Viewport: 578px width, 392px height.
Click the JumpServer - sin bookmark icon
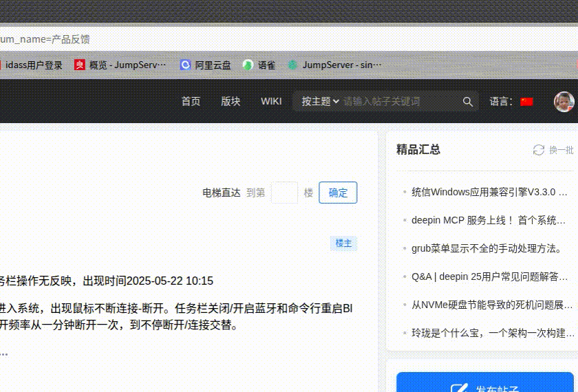tap(292, 65)
